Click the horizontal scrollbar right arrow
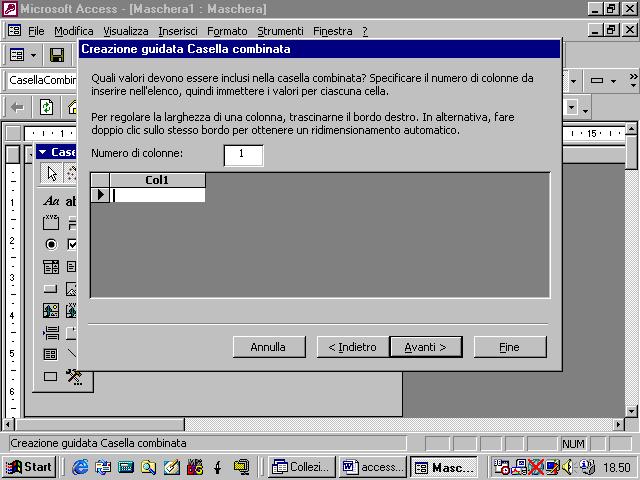The height and width of the screenshot is (480, 640). 619,424
